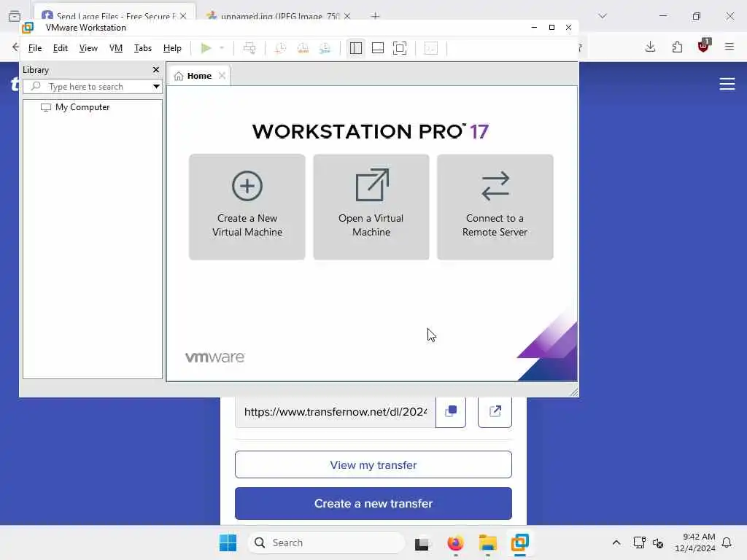Click Open a Virtual Machine
This screenshot has width=747, height=560.
371,206
